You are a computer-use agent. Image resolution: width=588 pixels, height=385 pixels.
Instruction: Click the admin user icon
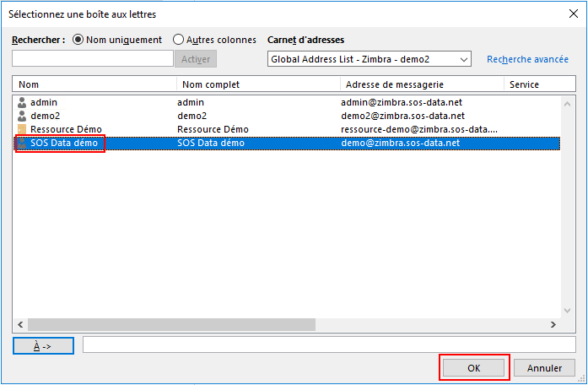23,102
